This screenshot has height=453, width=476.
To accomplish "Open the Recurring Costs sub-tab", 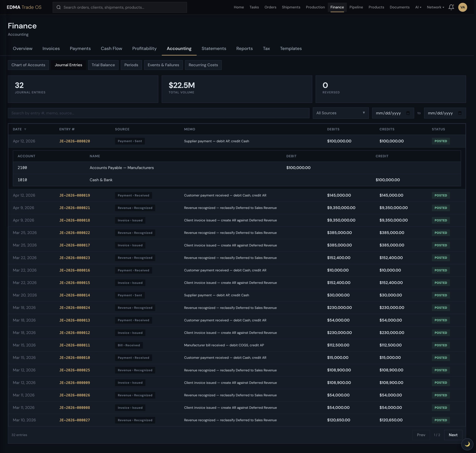I will 203,65.
